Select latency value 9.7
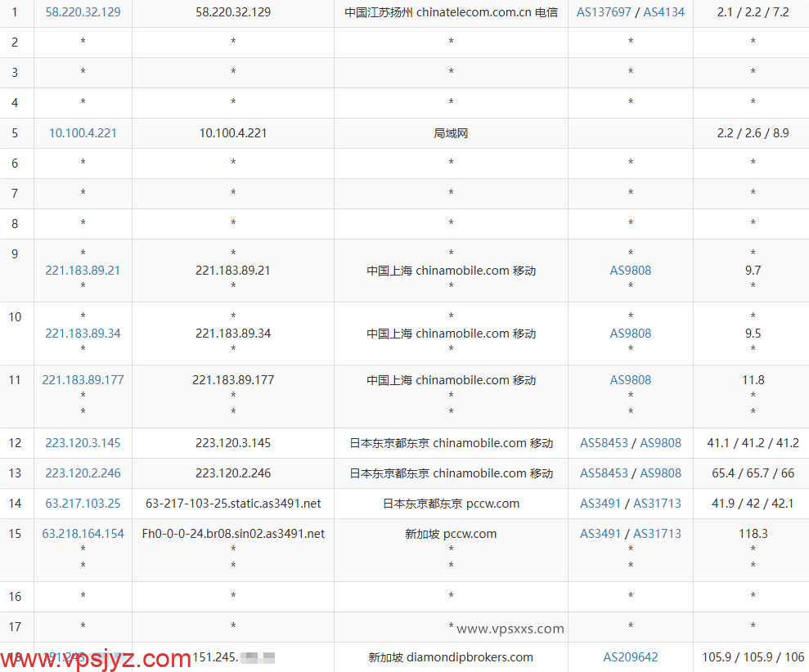This screenshot has width=809, height=672. pos(753,271)
